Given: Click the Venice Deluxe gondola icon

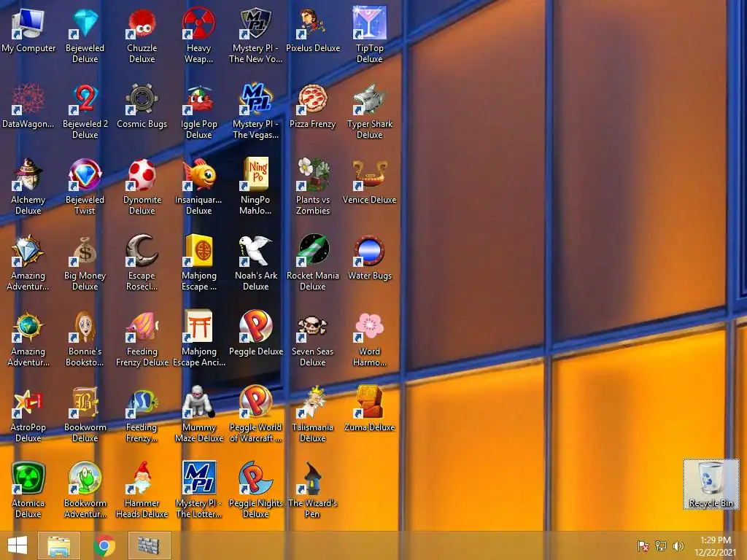Looking at the screenshot, I should pyautogui.click(x=369, y=182).
